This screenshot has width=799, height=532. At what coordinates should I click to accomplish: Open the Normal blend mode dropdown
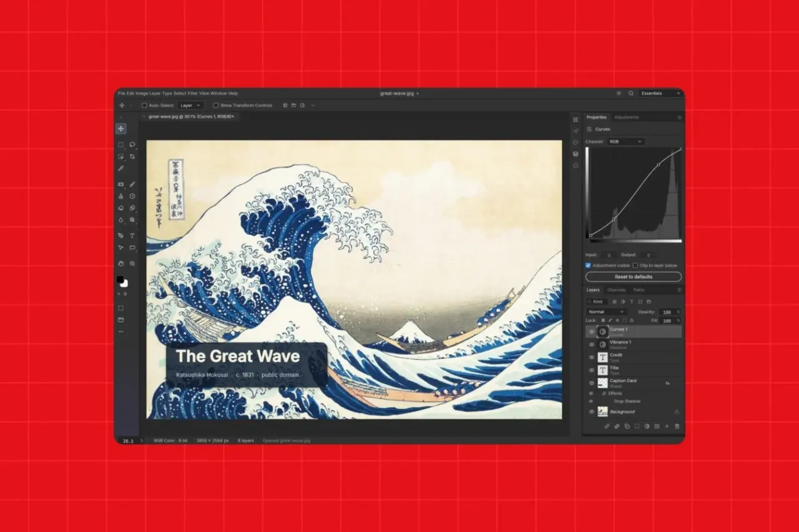pyautogui.click(x=606, y=312)
